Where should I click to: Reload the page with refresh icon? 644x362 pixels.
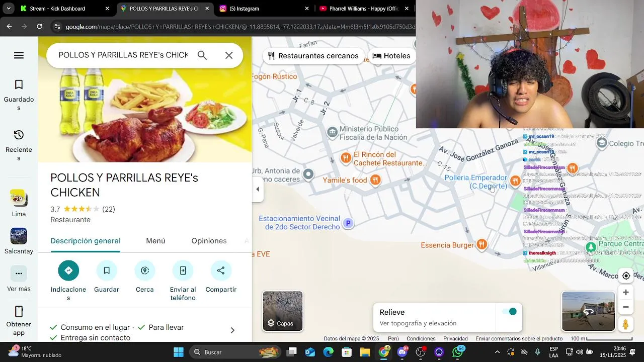[x=39, y=27]
